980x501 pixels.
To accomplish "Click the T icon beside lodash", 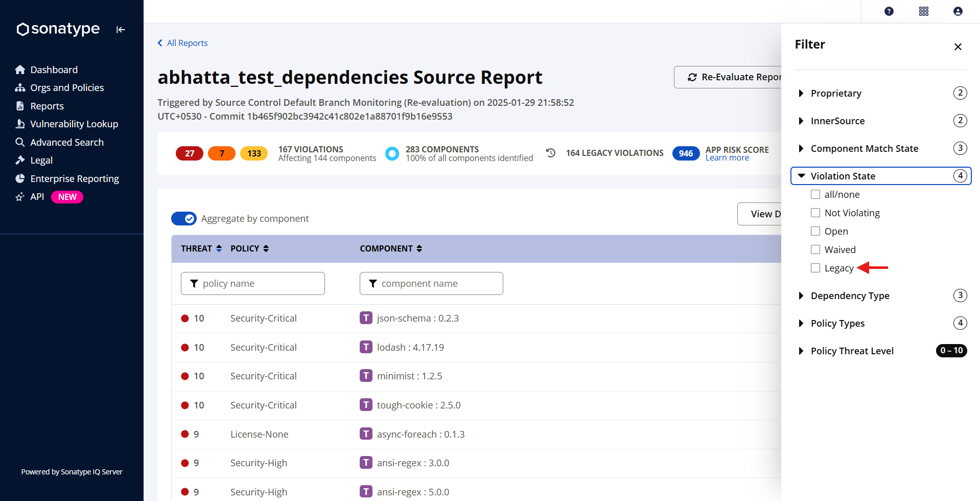I will coord(366,347).
